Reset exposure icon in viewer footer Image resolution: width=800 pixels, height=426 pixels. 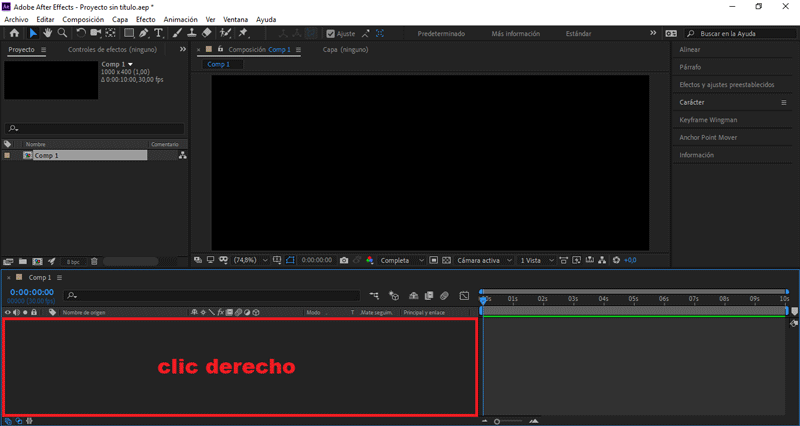[x=616, y=260]
